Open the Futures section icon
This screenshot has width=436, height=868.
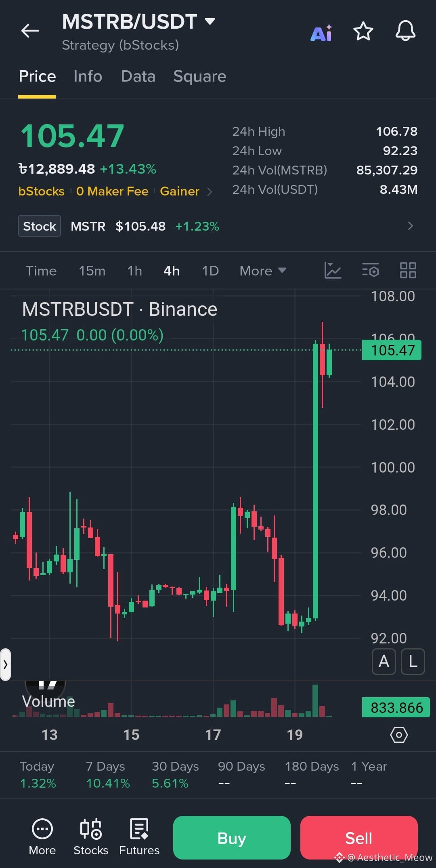(139, 837)
